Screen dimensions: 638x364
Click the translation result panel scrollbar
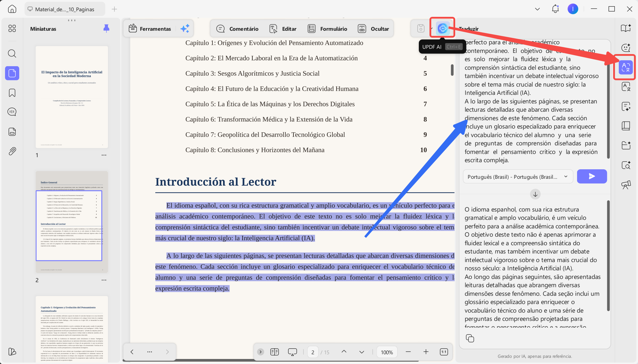tap(608, 256)
